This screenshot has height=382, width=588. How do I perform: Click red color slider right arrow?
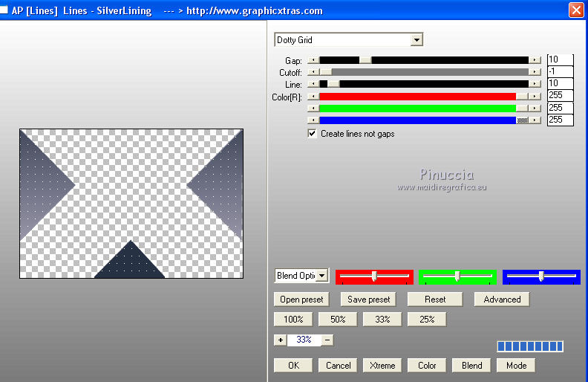point(535,97)
